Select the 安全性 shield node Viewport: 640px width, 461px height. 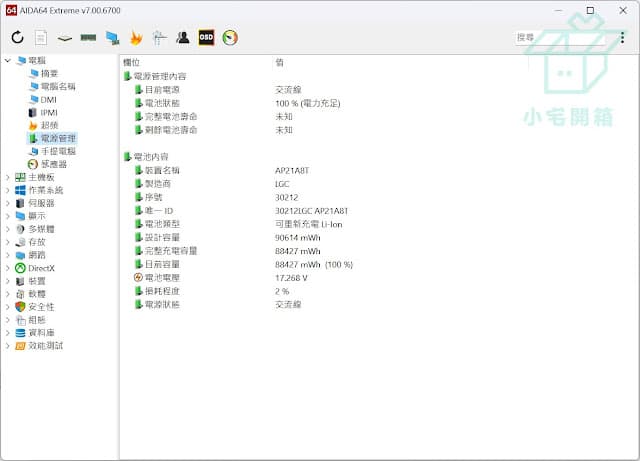coord(41,307)
